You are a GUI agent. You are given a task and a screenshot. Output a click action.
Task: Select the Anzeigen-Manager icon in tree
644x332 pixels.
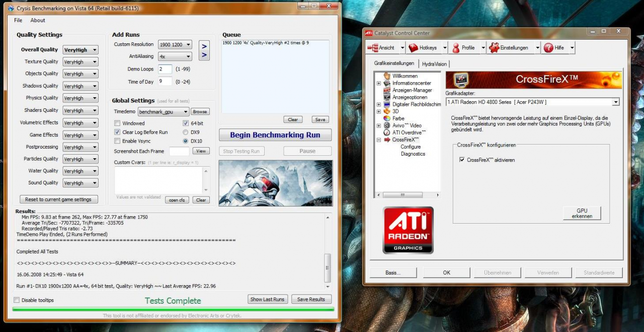(387, 90)
